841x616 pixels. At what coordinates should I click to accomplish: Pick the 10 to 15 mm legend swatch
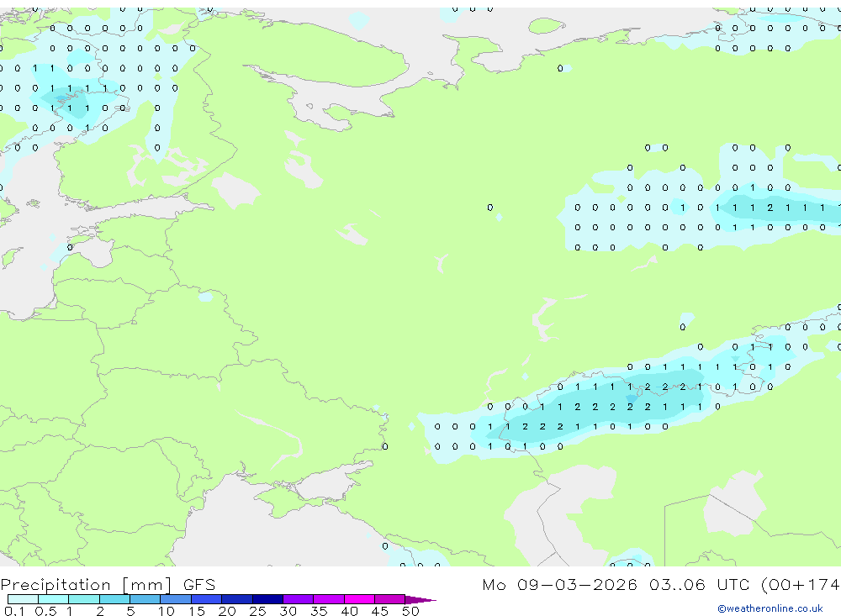[176, 599]
